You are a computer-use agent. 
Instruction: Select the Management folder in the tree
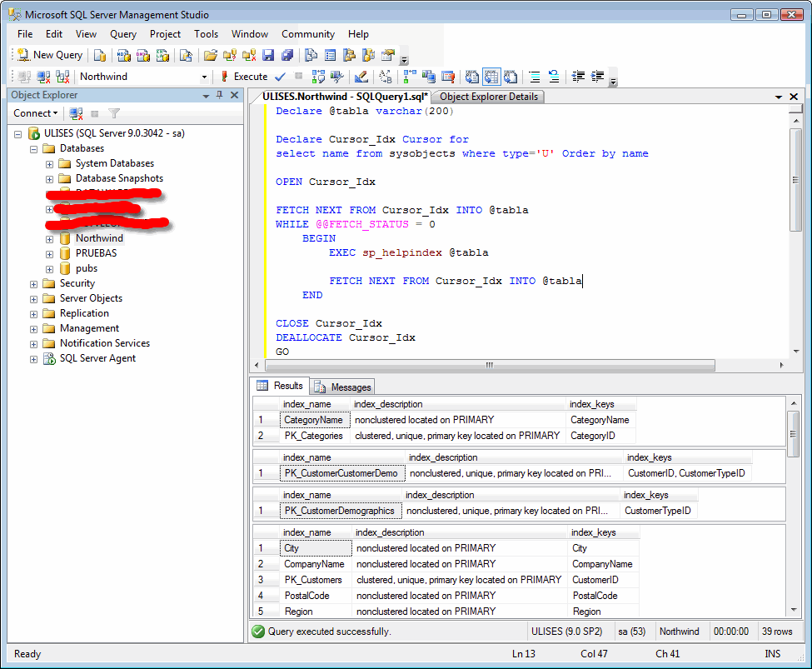click(x=89, y=328)
